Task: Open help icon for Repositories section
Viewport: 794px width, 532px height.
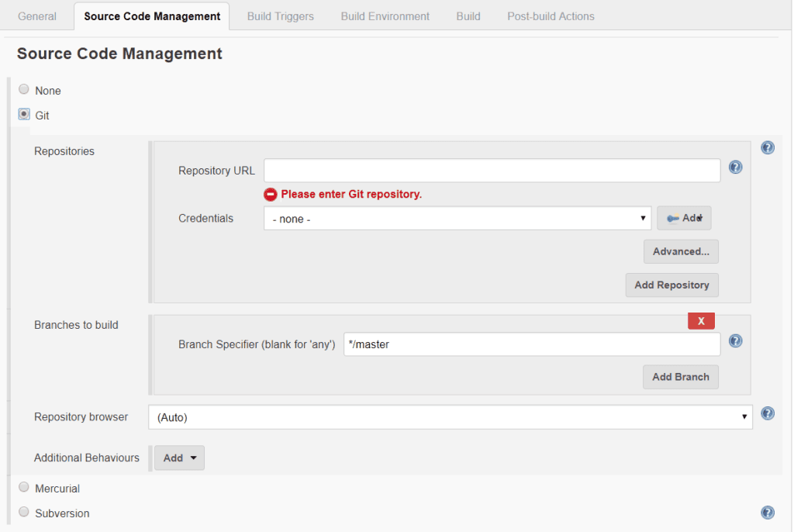Action: [767, 147]
